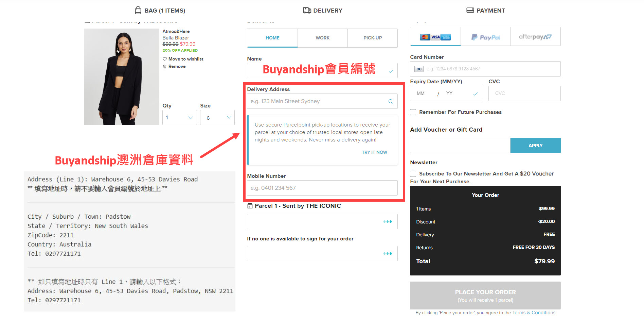
Task: Click the APPLY voucher button
Action: pos(535,146)
